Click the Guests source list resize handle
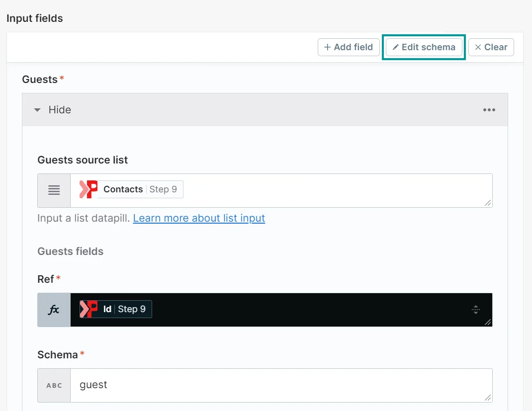This screenshot has width=532, height=411. click(x=488, y=203)
